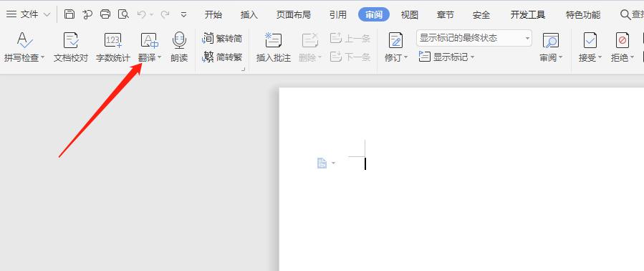The width and height of the screenshot is (644, 271).
Task: Open the 安全 tab
Action: click(481, 15)
